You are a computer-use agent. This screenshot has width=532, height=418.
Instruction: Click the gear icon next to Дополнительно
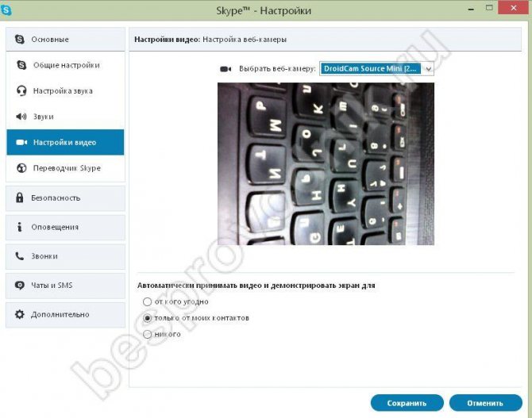pos(20,314)
